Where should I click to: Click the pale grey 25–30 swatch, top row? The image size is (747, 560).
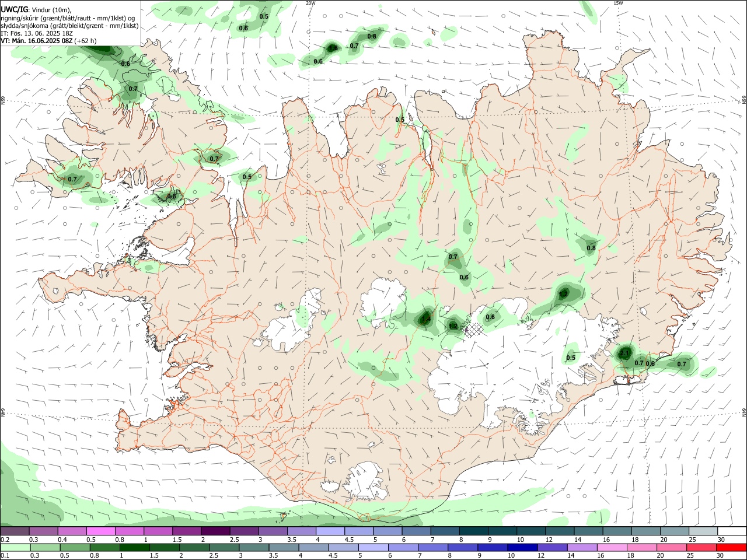(703, 531)
